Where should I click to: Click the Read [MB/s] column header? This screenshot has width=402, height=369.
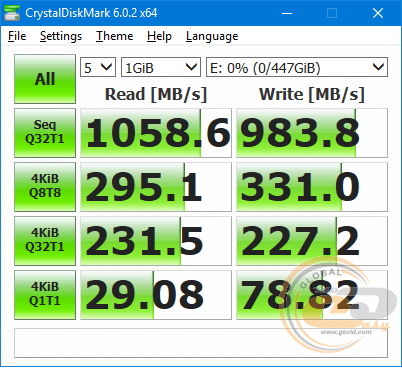156,94
